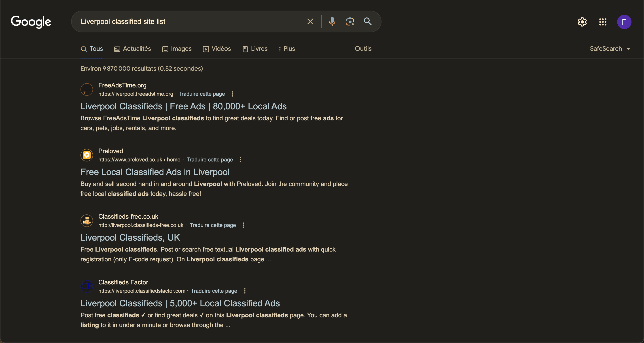
Task: Click the Classifieds-free.co.uk favicon
Action: coord(87,221)
